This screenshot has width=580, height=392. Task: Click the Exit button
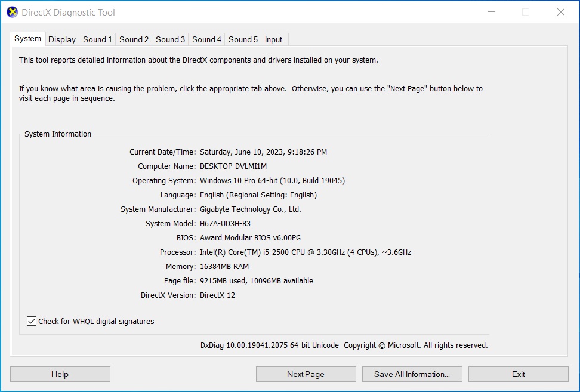click(x=518, y=374)
